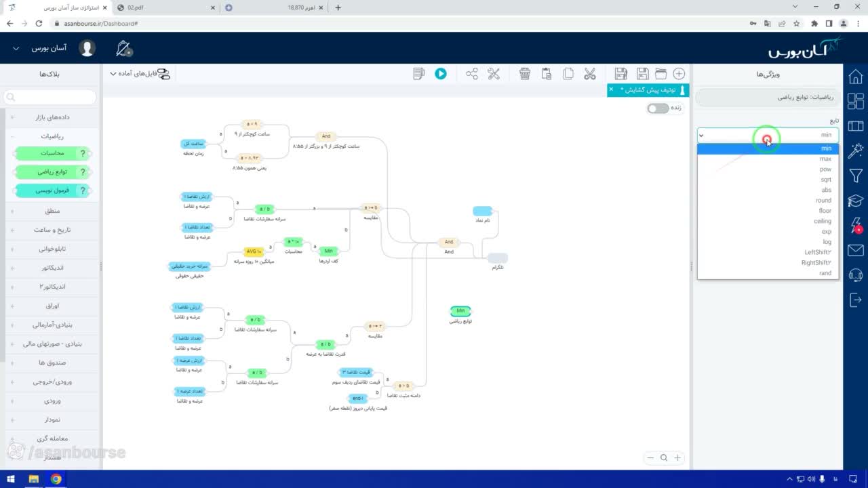Select sqrt from the function list

768,180
